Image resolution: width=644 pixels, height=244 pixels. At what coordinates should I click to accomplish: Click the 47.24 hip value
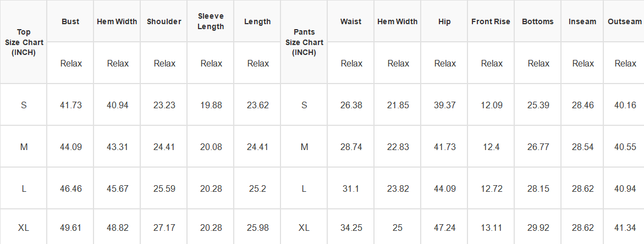[445, 228]
